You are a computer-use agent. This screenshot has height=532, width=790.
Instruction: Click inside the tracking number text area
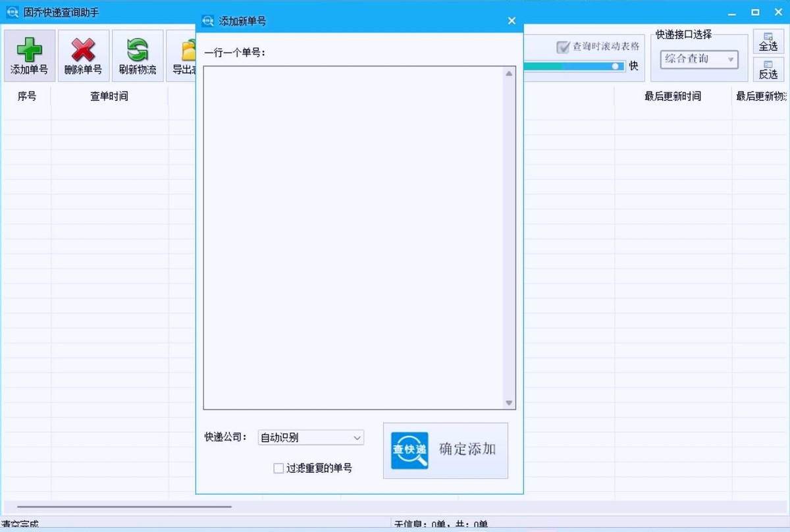(353, 237)
